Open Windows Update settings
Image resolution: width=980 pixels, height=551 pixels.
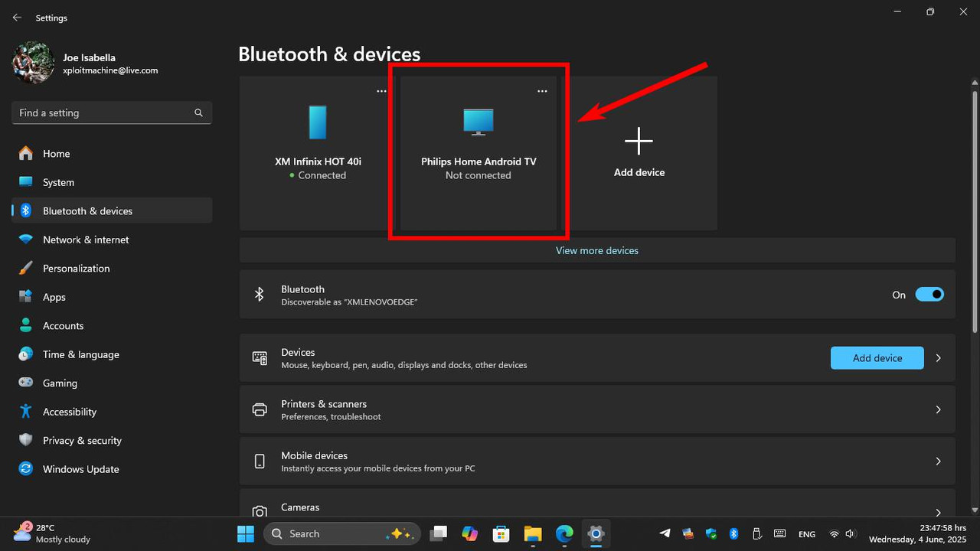(x=112, y=469)
